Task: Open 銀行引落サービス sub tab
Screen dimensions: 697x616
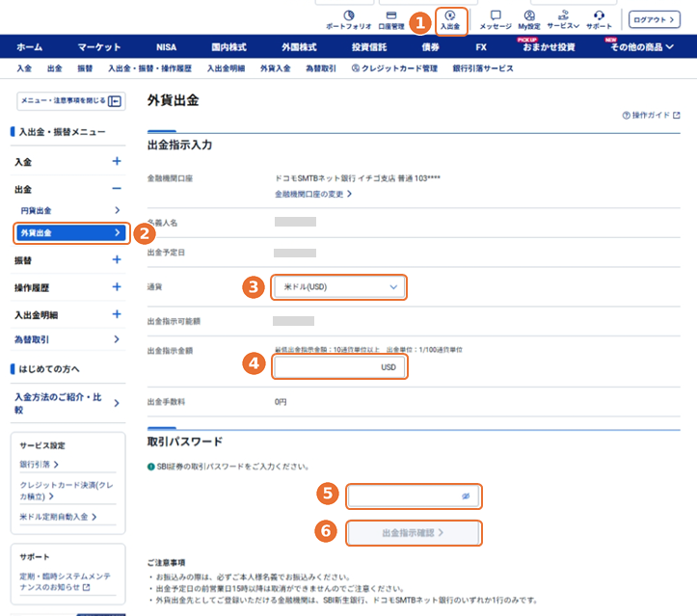Action: [x=483, y=68]
